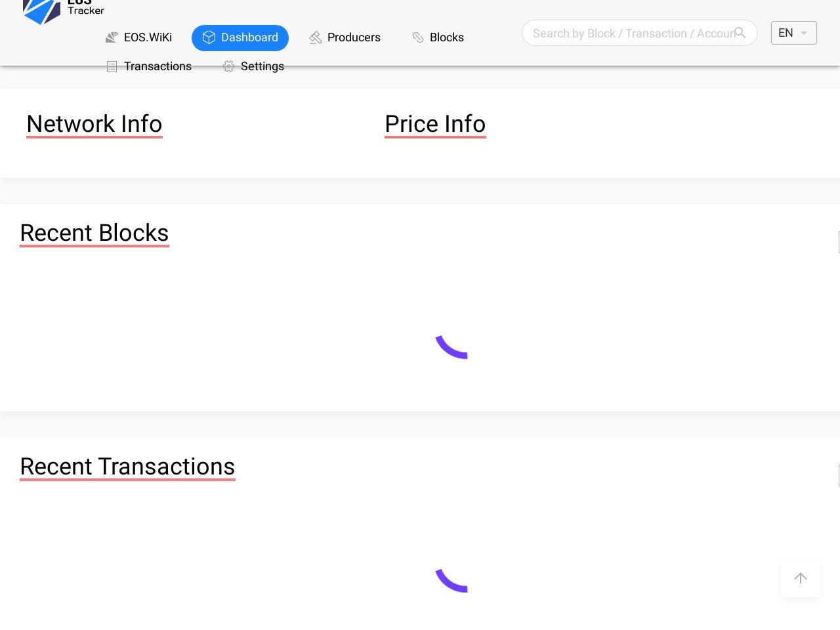840x630 pixels.
Task: Click the Recent Transactions loading spinner
Action: coord(451,580)
